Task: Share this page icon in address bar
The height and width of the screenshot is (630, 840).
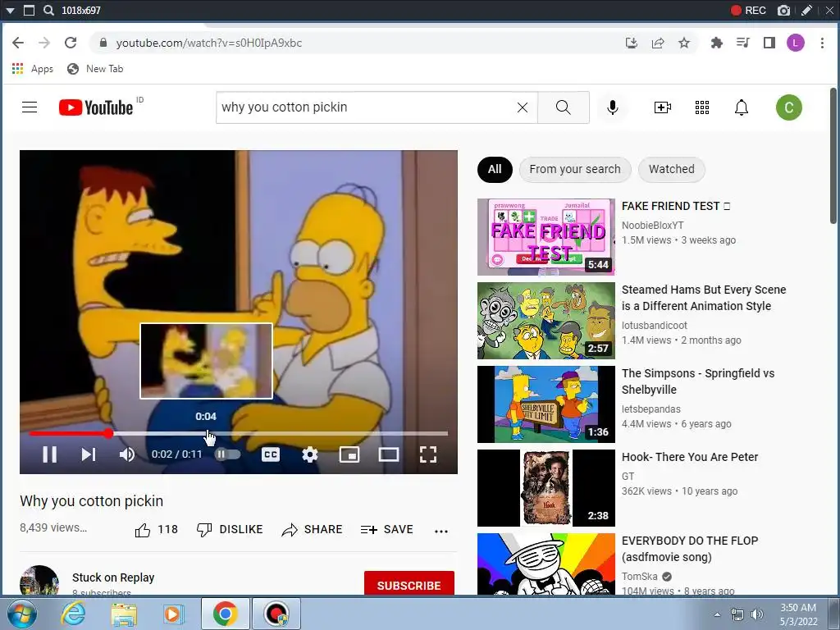Action: pyautogui.click(x=658, y=43)
